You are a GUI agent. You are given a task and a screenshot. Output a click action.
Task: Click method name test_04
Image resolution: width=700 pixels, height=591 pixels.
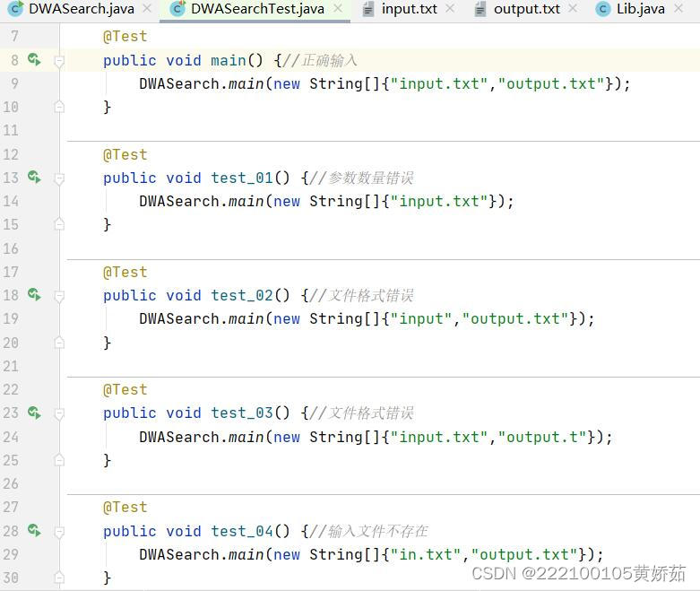(x=241, y=531)
